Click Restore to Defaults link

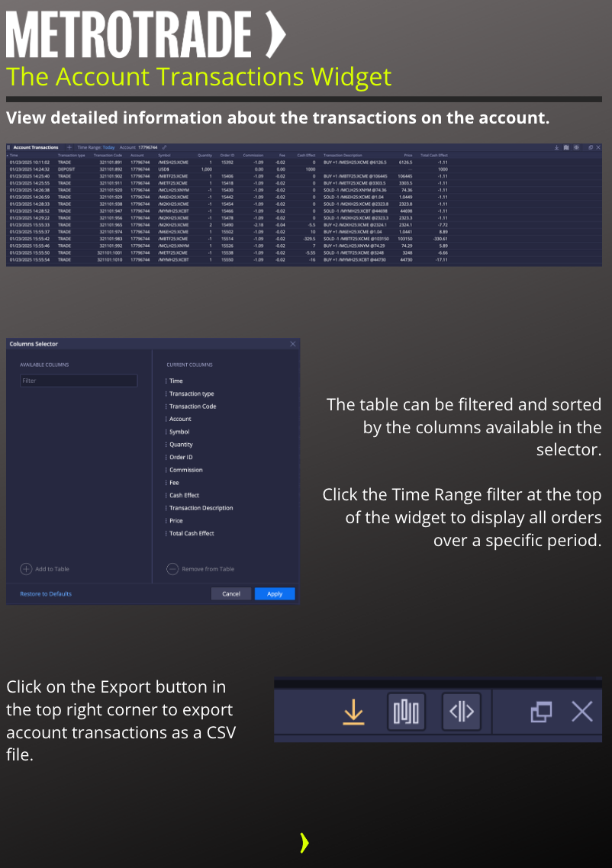(46, 594)
